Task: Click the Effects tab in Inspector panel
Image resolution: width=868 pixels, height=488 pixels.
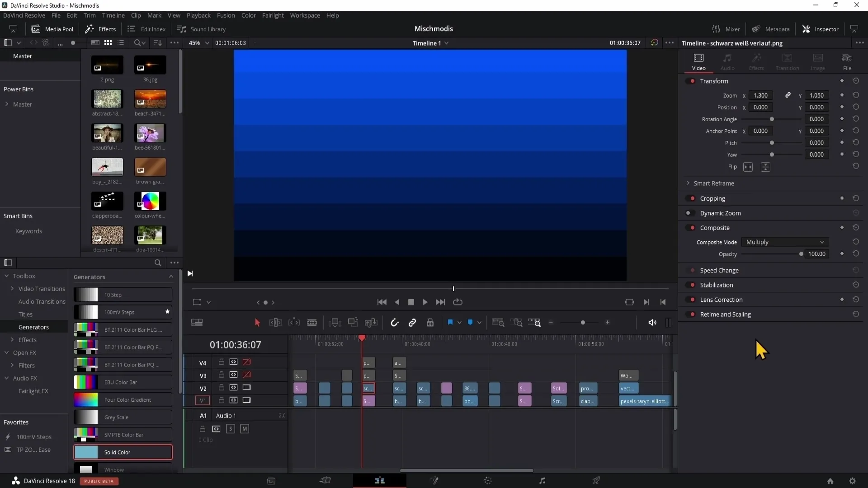Action: coord(757,61)
